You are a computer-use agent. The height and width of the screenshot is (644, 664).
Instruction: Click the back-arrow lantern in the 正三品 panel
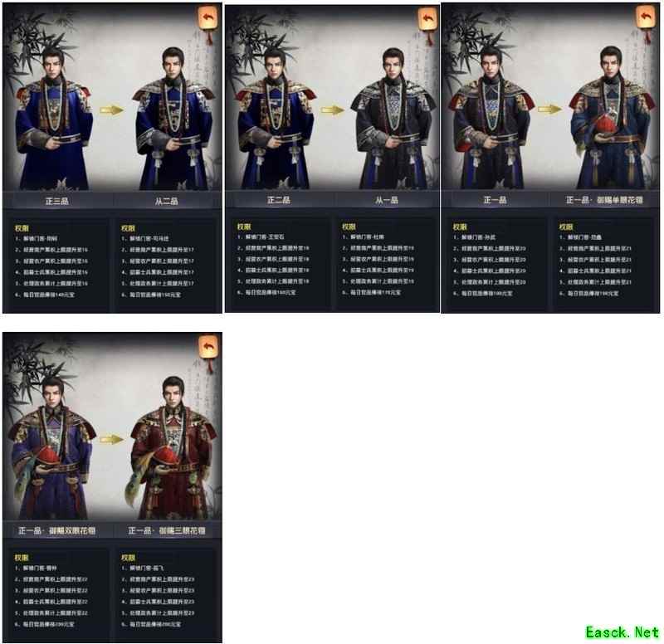coord(208,18)
